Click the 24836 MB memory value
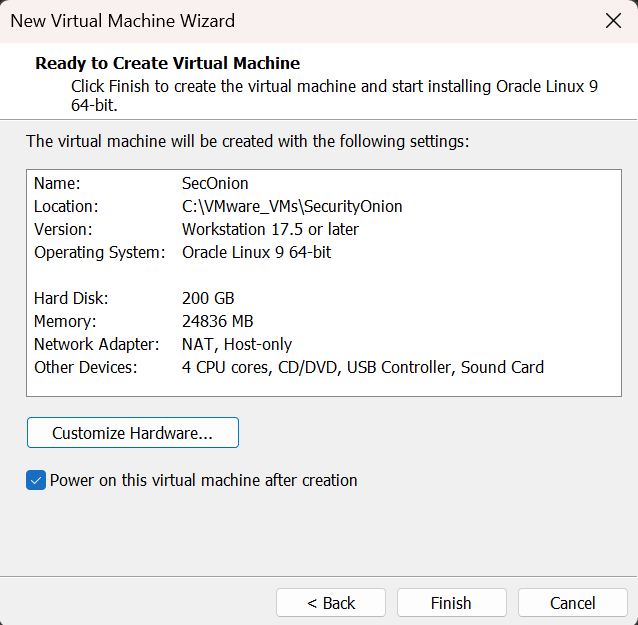This screenshot has width=638, height=625. point(217,321)
